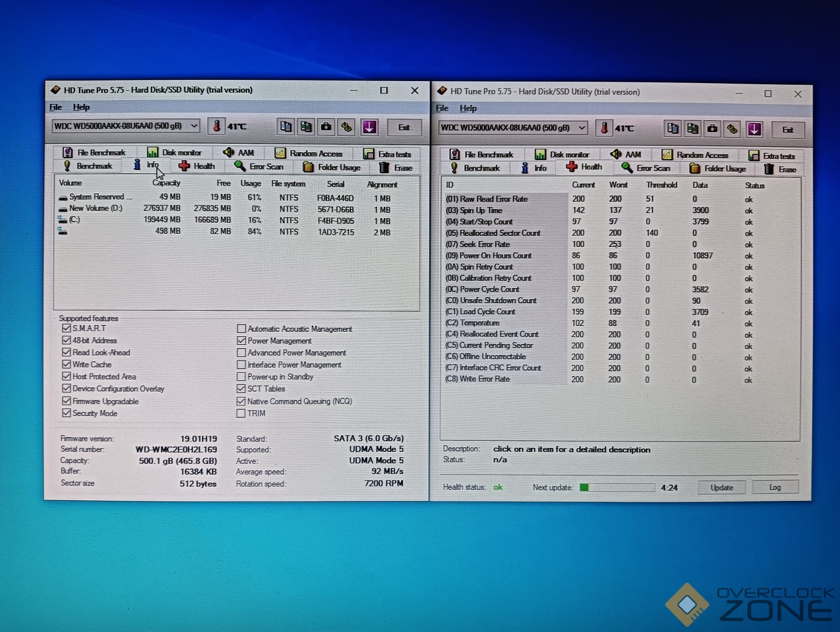Toggle the S.M.A.R.T checkbox
Screen dimensions: 840x632
[x=66, y=328]
